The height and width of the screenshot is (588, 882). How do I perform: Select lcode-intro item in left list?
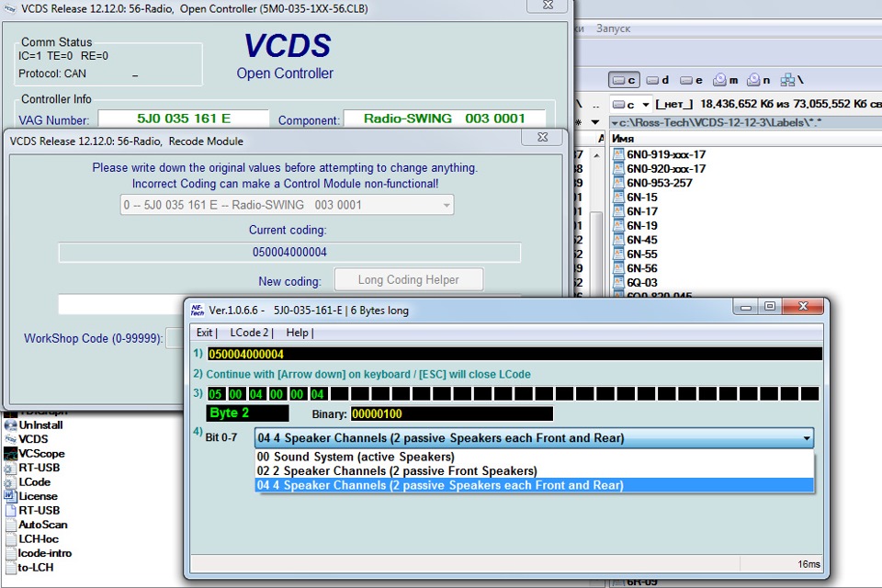(45, 553)
